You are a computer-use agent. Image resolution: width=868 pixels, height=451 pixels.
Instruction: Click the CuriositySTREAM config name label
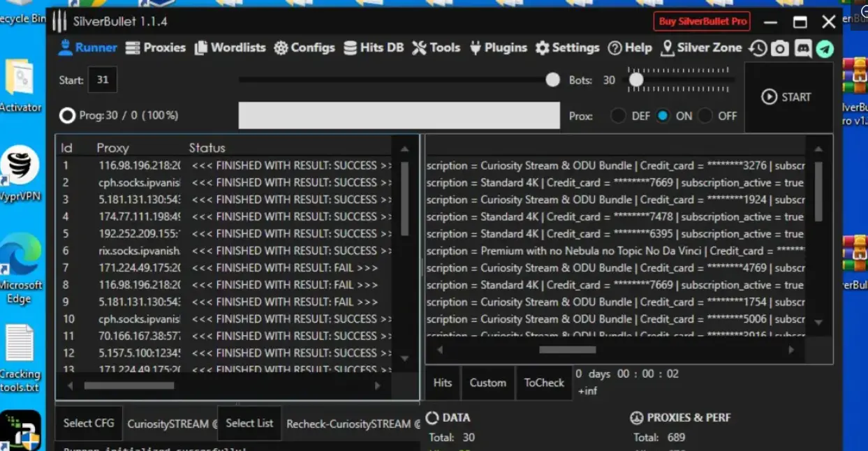[x=172, y=424]
